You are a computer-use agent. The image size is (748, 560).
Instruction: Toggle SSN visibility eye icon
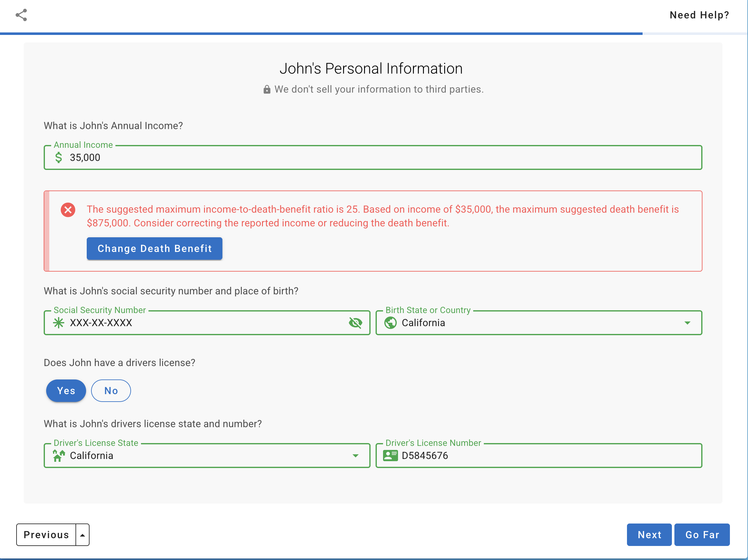click(355, 323)
